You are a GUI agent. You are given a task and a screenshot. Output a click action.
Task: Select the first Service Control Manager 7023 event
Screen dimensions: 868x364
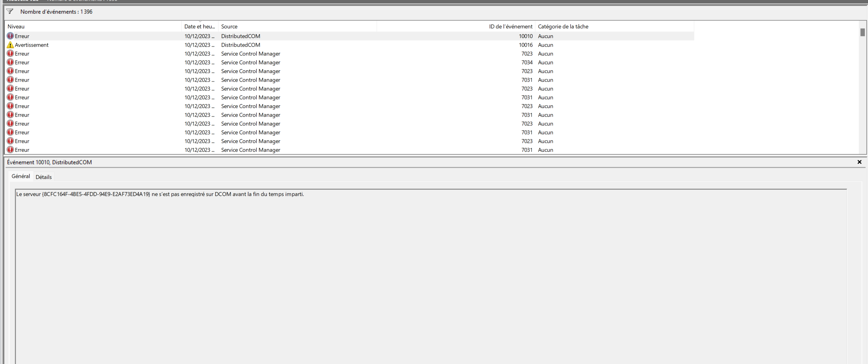click(x=250, y=53)
